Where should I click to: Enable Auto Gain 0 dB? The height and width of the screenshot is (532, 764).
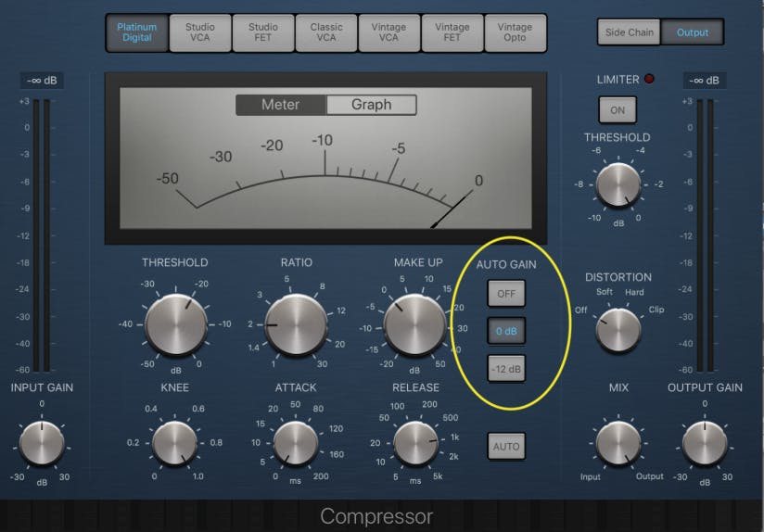tap(506, 332)
